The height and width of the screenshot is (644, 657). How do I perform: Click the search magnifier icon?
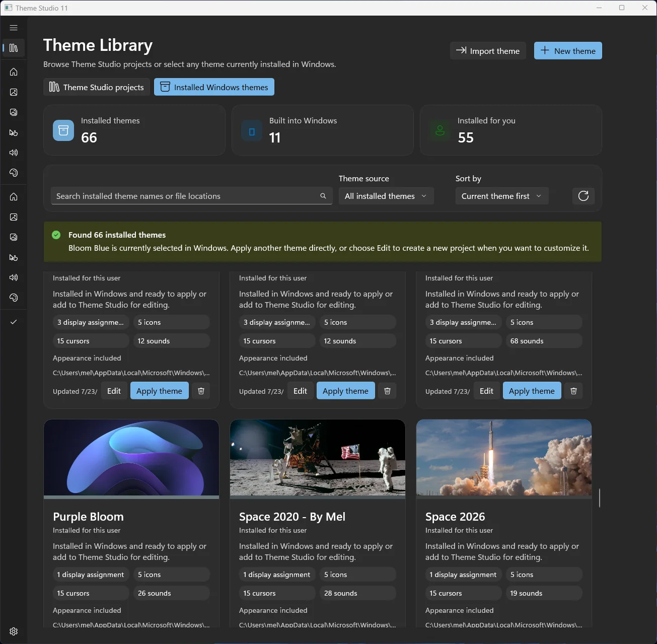coord(323,196)
